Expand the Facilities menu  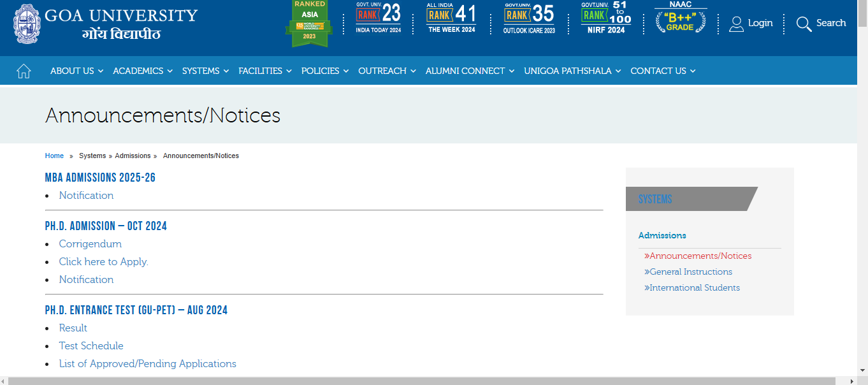click(265, 71)
